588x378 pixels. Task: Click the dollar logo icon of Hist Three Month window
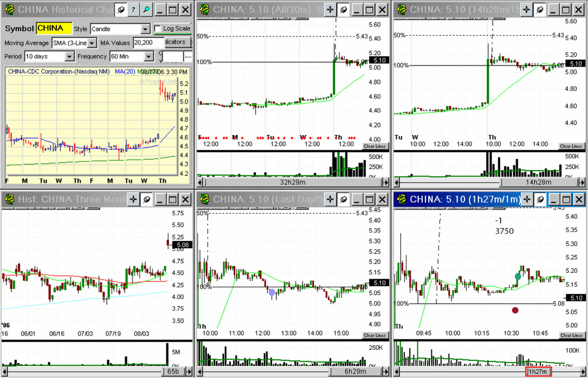(10, 199)
